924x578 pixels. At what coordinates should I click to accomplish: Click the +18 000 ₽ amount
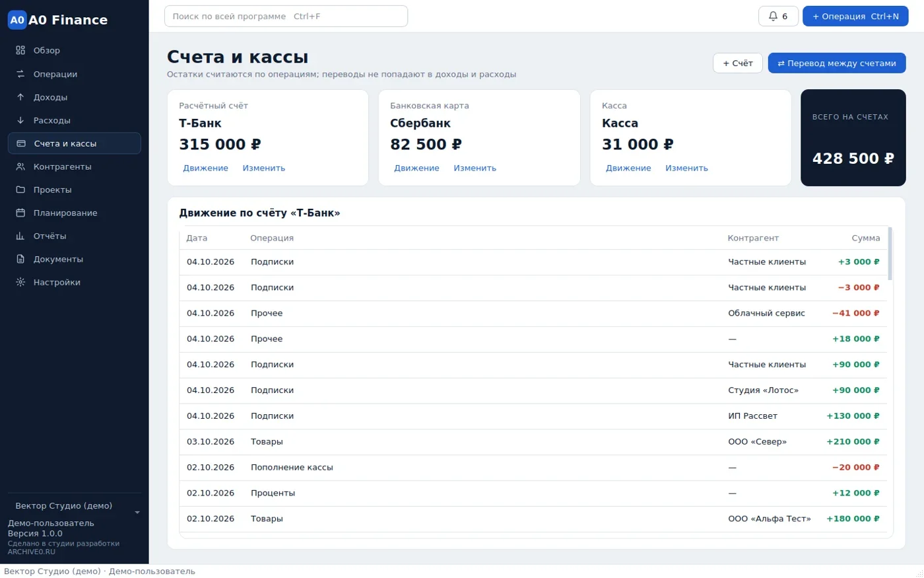tap(855, 339)
